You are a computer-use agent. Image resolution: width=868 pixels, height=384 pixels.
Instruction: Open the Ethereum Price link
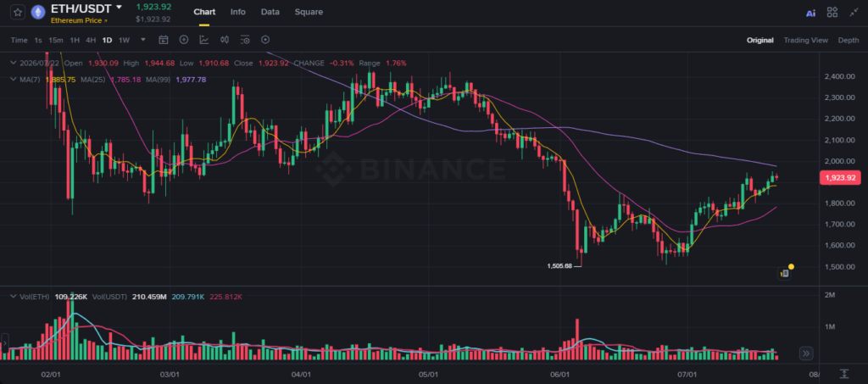tap(79, 20)
